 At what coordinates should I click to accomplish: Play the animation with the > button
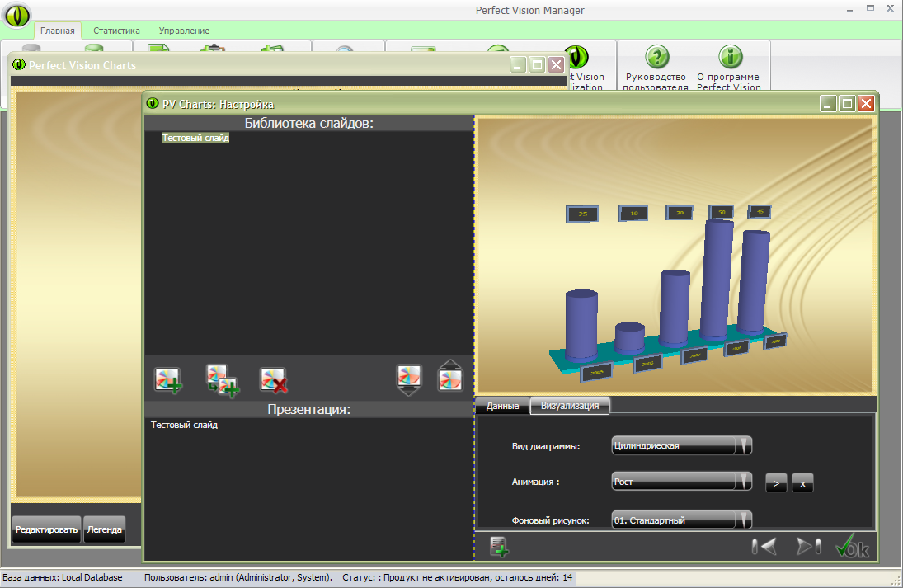tap(776, 482)
